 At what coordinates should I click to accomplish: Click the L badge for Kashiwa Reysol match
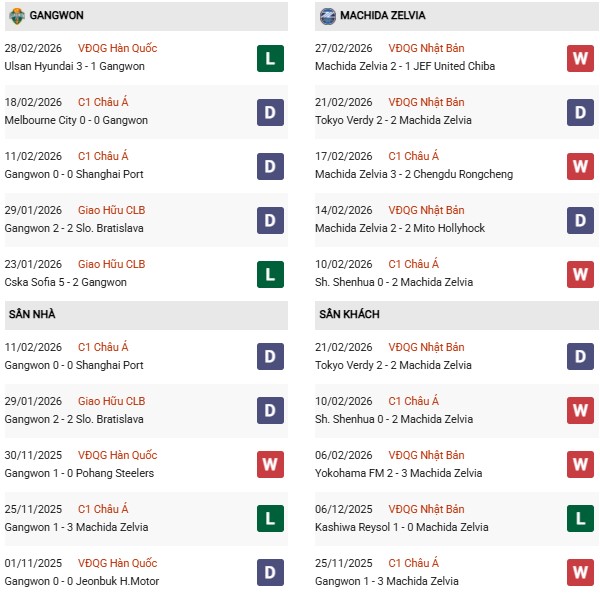pyautogui.click(x=580, y=518)
